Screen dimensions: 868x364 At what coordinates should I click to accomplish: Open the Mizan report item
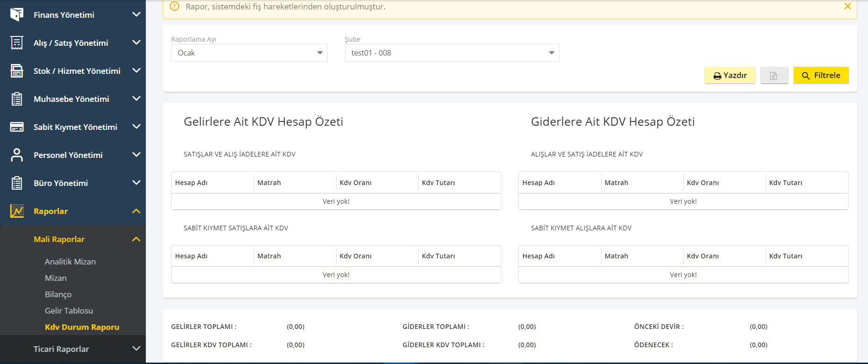click(x=56, y=278)
